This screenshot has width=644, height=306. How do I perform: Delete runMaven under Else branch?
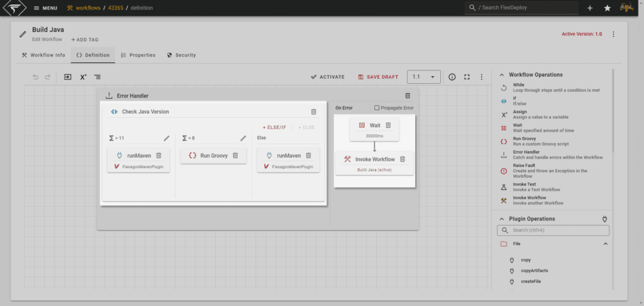click(308, 156)
